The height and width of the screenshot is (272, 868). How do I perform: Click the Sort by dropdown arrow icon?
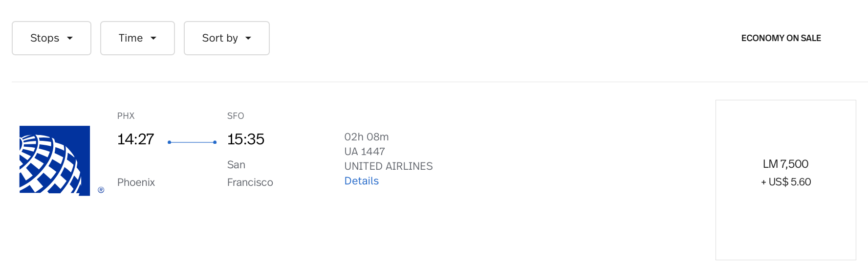click(x=248, y=38)
